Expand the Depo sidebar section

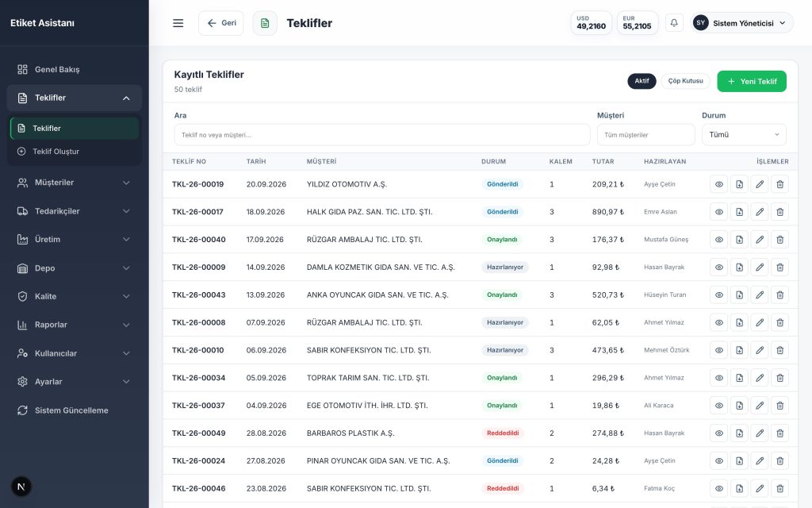point(74,268)
